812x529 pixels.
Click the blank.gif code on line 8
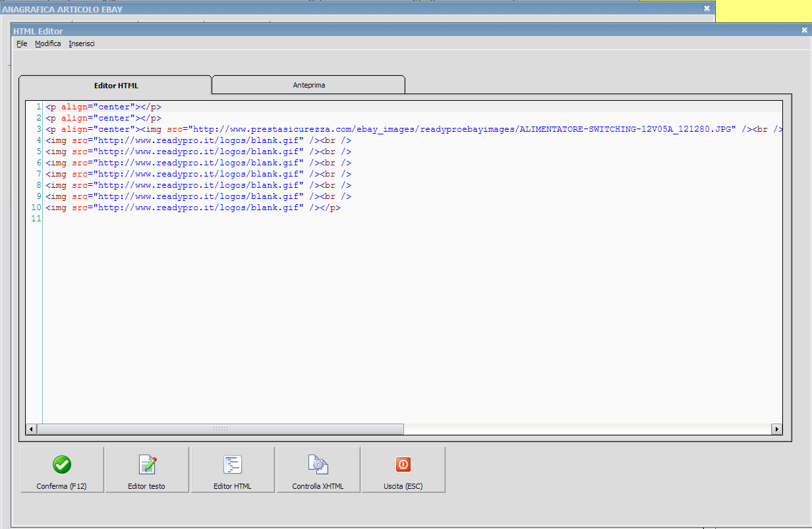point(198,185)
